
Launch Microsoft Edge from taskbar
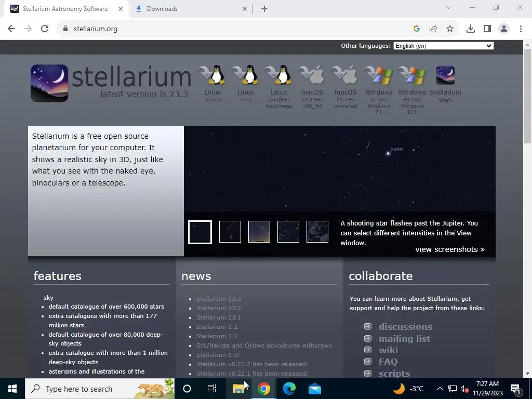[x=289, y=389]
